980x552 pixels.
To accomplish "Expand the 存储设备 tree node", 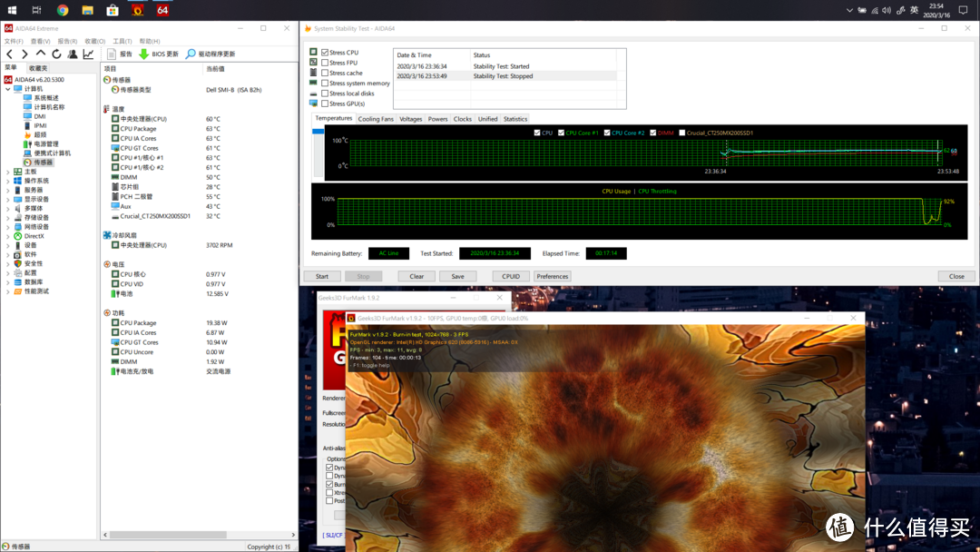I will [x=8, y=218].
